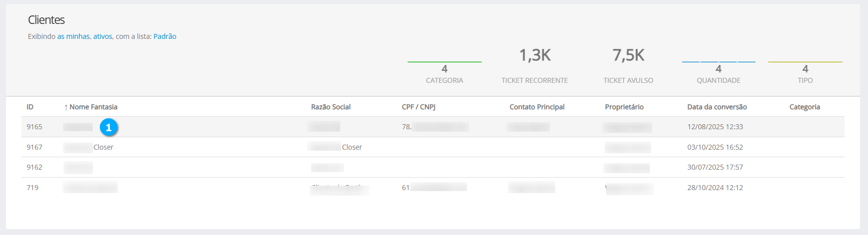Viewport: 868px width, 235px height.
Task: Select the green CATEGORIA summary indicator
Action: click(x=444, y=69)
